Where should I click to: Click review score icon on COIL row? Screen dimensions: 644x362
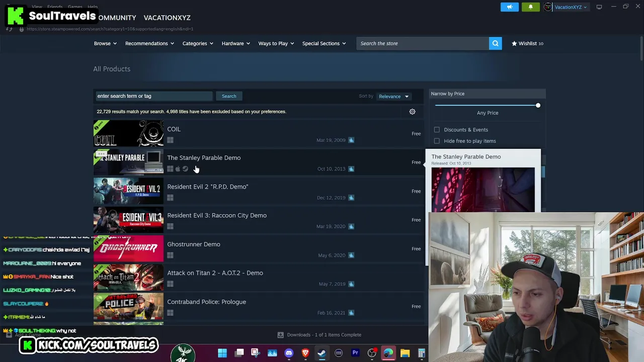[351, 140]
